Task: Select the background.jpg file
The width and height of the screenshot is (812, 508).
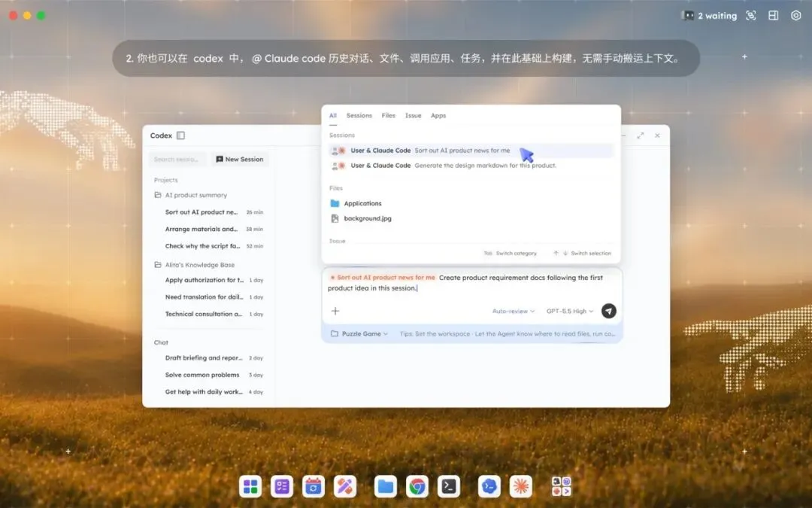Action: [361, 218]
